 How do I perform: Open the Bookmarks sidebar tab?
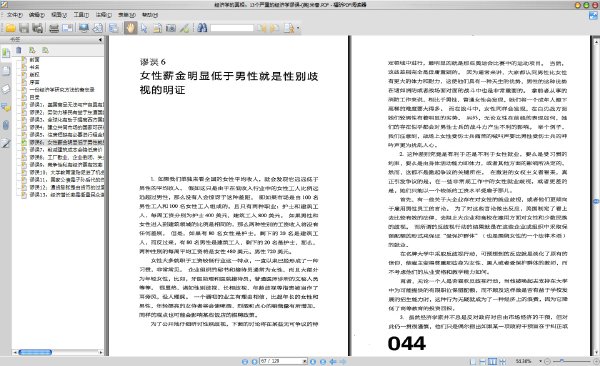pos(6,53)
